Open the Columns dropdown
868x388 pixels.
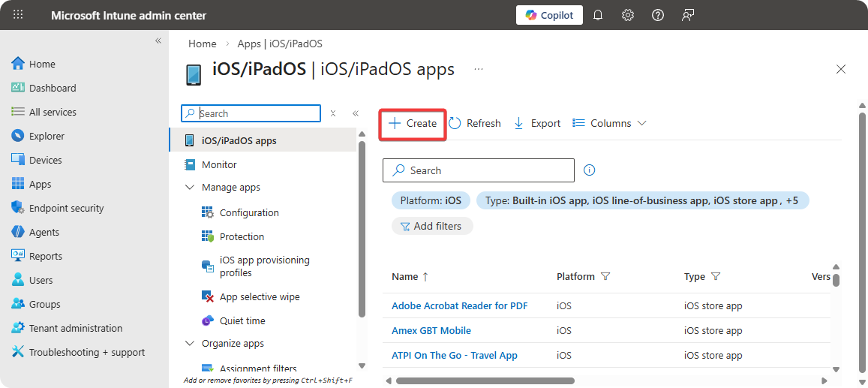[x=609, y=123]
